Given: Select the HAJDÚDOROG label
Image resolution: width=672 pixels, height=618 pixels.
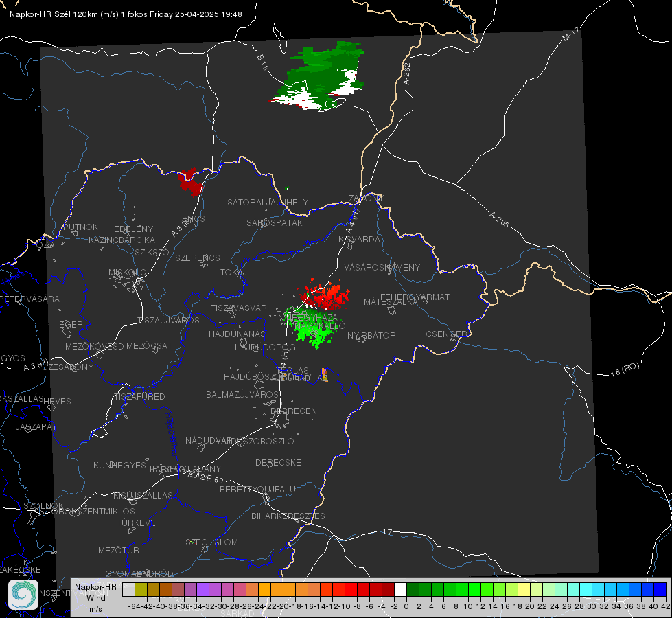Looking at the screenshot, I should coord(265,347).
